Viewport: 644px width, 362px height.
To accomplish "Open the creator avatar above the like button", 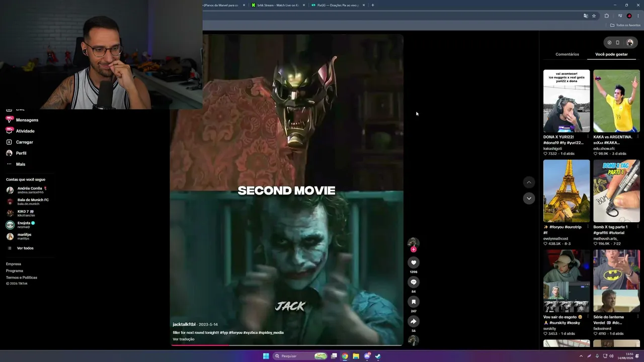I will click(x=414, y=243).
